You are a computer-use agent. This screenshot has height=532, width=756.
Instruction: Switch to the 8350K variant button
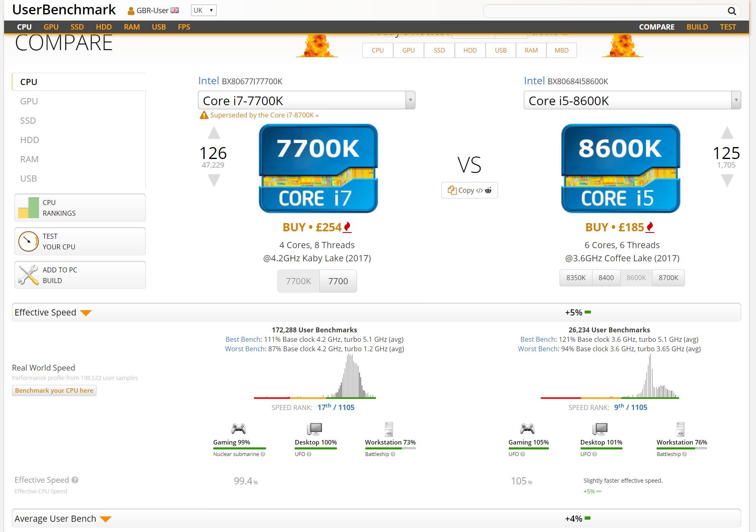576,278
